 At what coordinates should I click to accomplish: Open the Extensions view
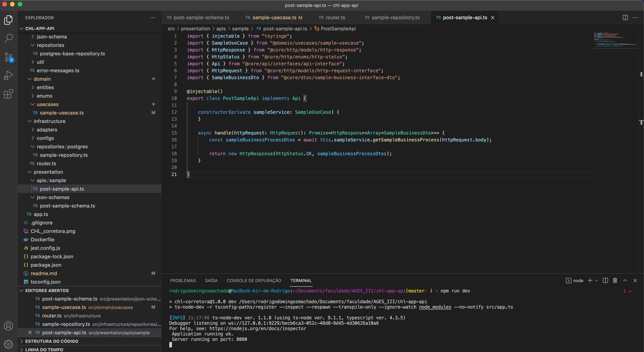coord(8,94)
